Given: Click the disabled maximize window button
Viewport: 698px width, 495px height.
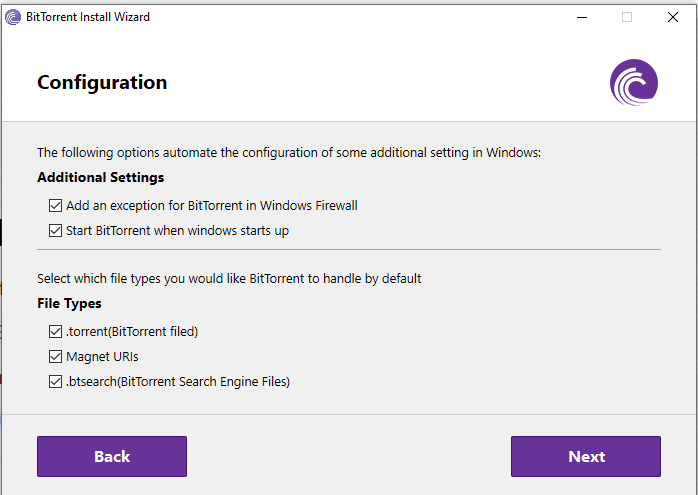Looking at the screenshot, I should coord(627,17).
